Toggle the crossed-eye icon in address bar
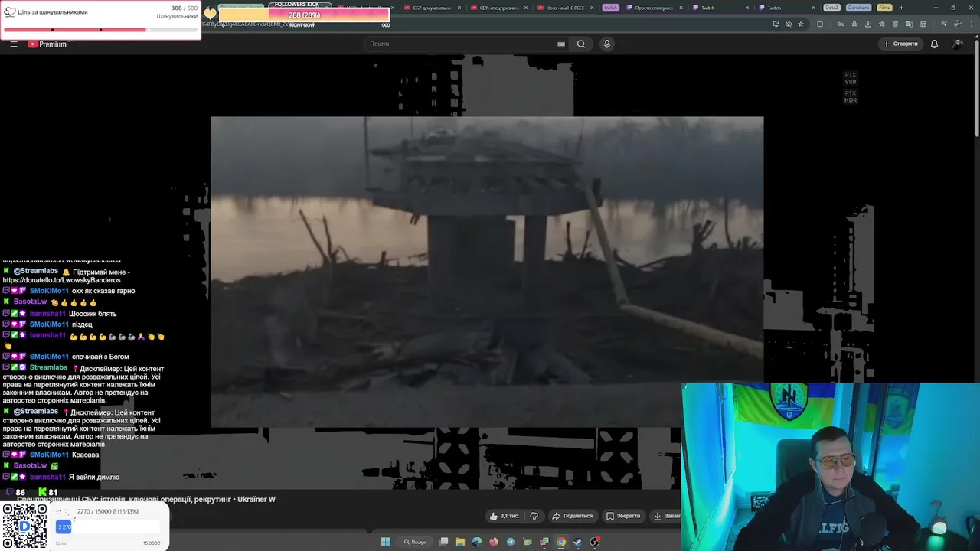 tap(789, 24)
